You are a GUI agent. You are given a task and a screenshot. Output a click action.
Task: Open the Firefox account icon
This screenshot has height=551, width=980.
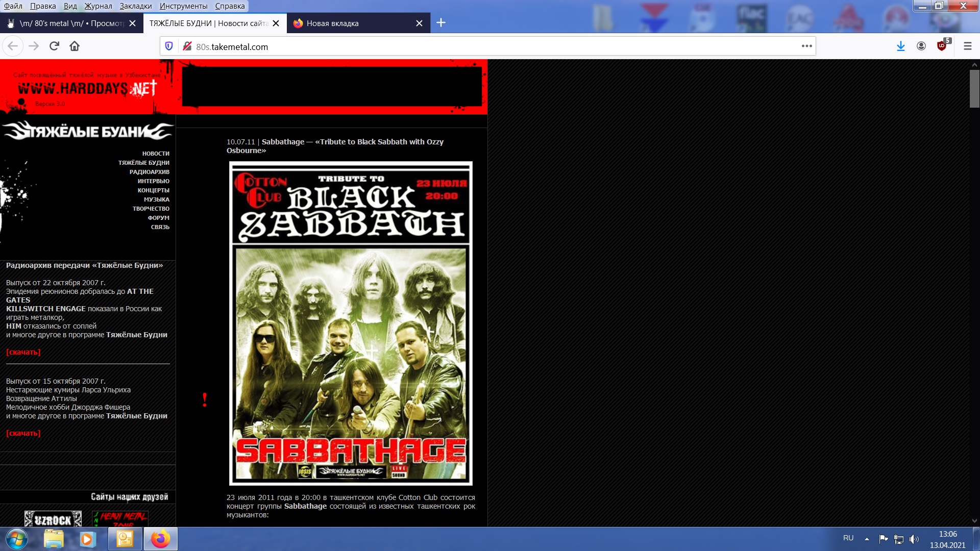[x=921, y=46]
